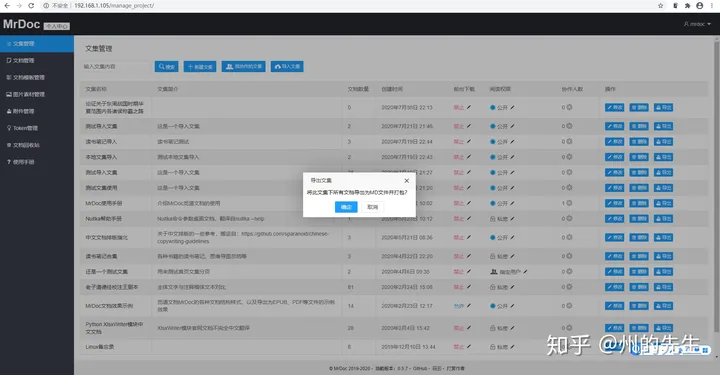Open Token管理 in the sidebar

tap(37, 128)
